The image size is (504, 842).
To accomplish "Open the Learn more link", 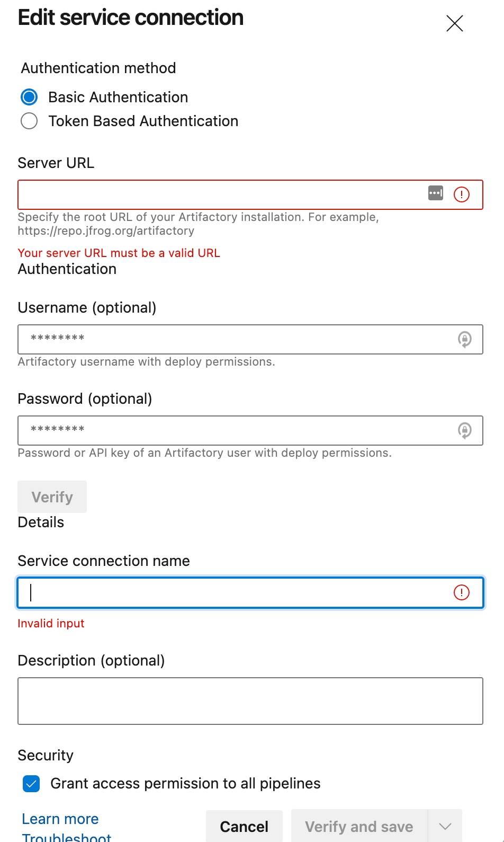I will coord(59,819).
